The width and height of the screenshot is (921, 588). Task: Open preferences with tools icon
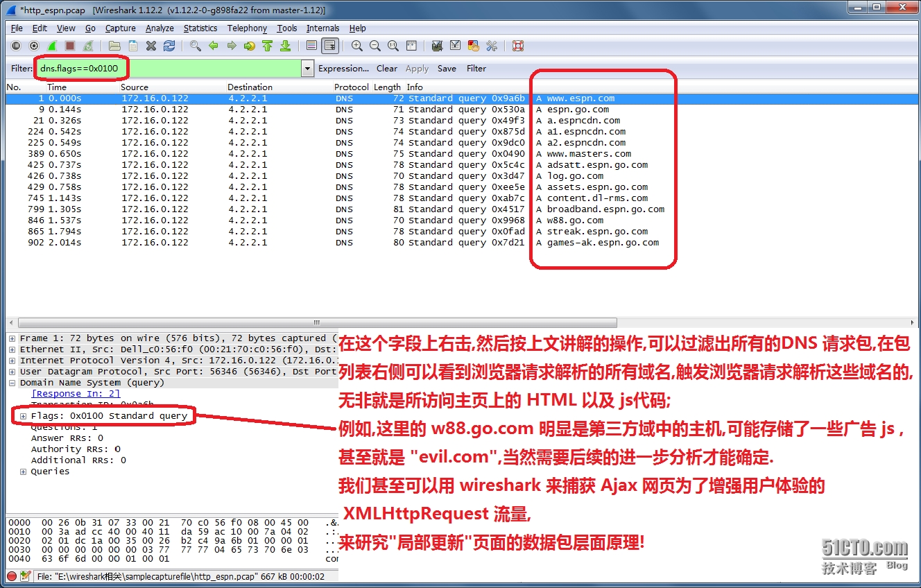(492, 46)
